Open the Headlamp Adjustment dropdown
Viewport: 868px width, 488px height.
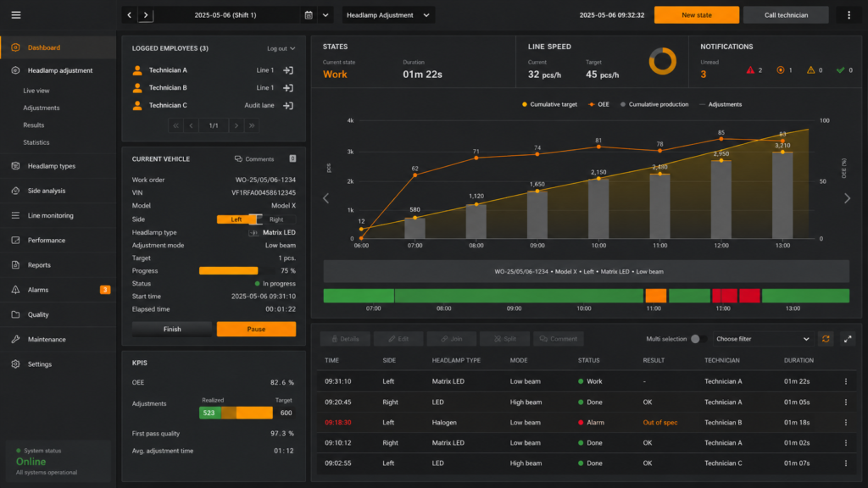[388, 15]
